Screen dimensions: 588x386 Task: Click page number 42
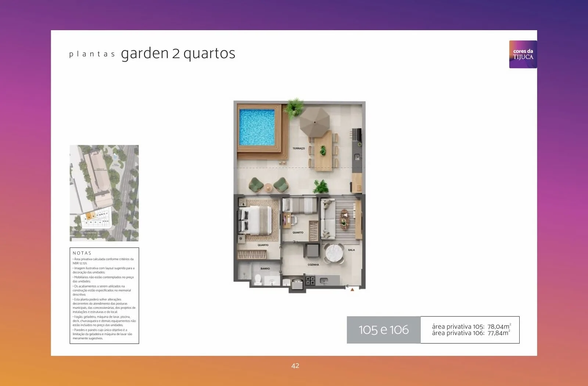point(295,366)
